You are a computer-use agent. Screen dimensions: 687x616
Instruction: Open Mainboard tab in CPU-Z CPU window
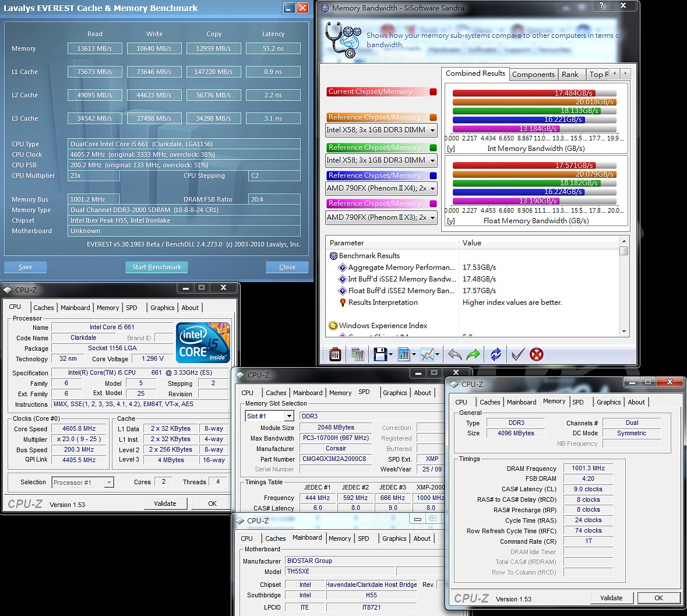pyautogui.click(x=75, y=308)
